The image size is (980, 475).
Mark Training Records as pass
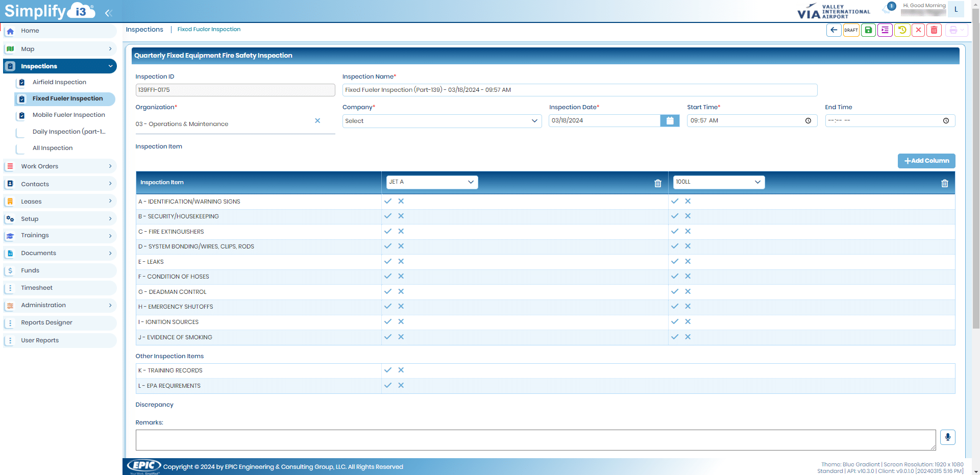coord(388,370)
